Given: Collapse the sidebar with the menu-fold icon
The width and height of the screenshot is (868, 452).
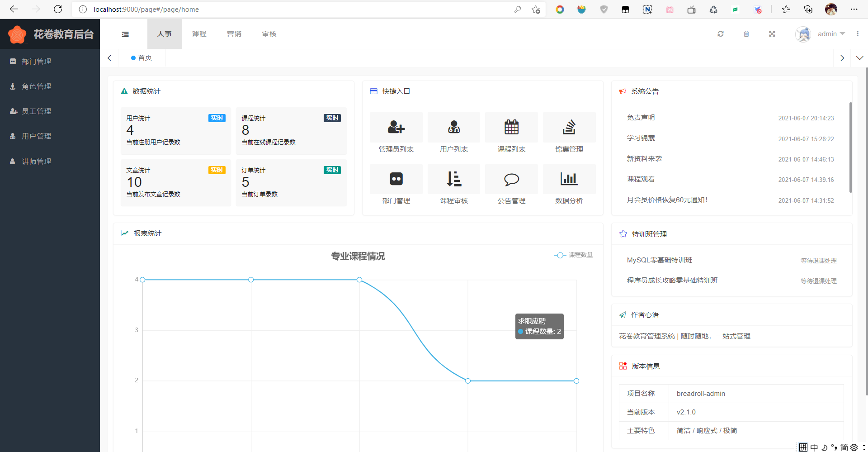Looking at the screenshot, I should (125, 34).
